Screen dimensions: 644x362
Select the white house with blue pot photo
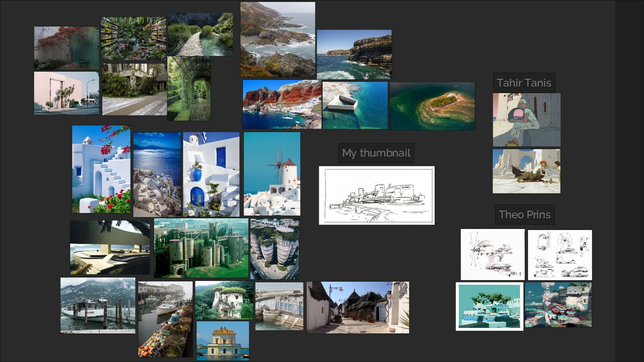click(211, 175)
